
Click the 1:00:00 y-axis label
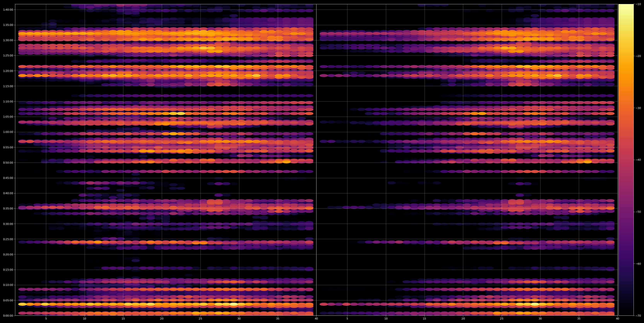point(8,132)
